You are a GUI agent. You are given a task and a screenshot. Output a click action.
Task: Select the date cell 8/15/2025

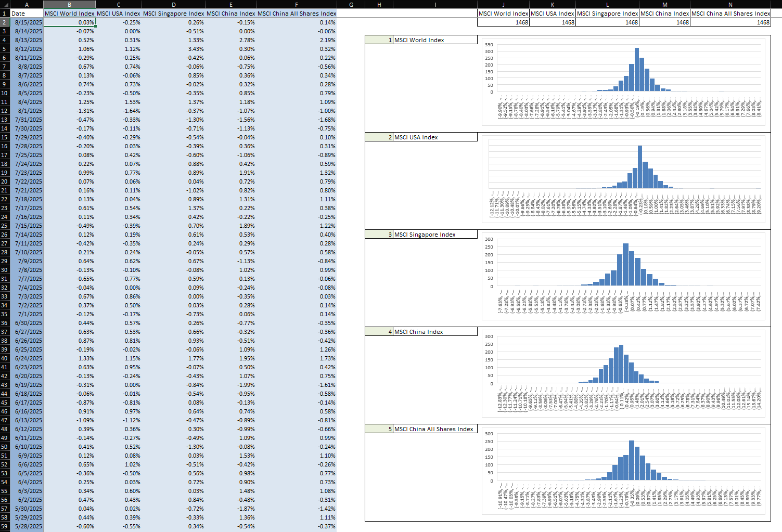[x=27, y=22]
